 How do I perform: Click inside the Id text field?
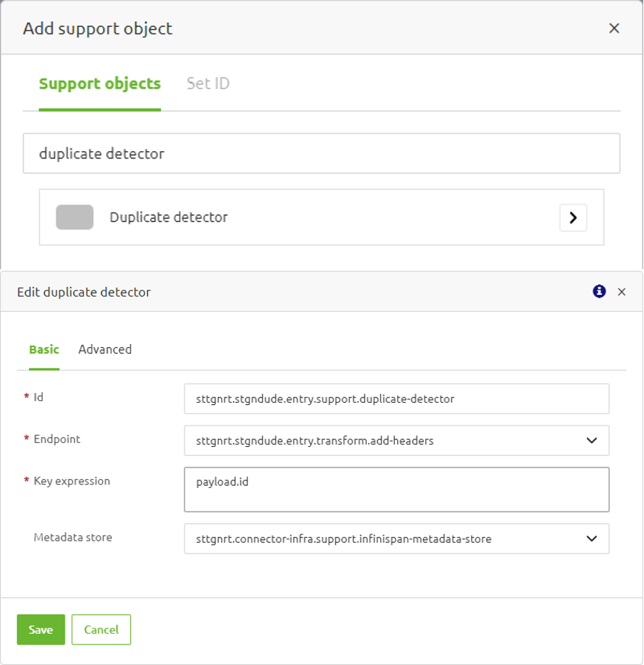pos(396,398)
